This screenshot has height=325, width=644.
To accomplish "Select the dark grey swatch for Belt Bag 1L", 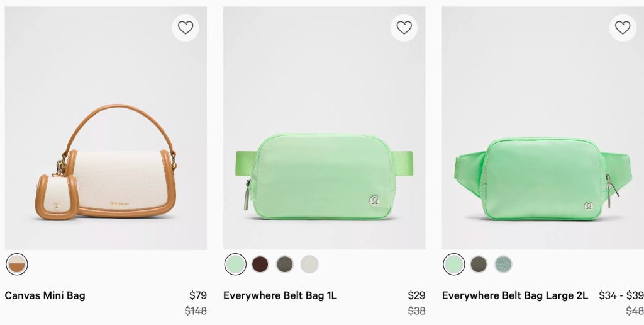I will click(285, 265).
